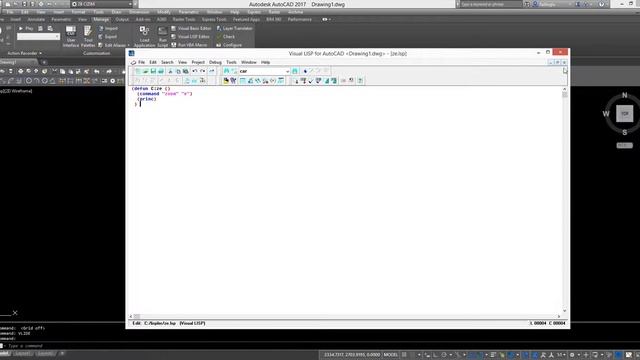Open Search menu in Visual LISP
The image size is (640, 360).
tap(167, 62)
